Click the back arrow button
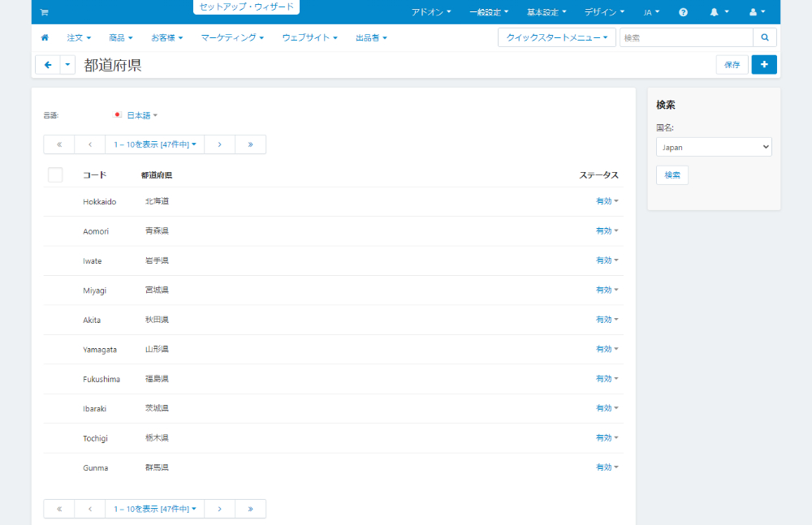 click(x=48, y=65)
